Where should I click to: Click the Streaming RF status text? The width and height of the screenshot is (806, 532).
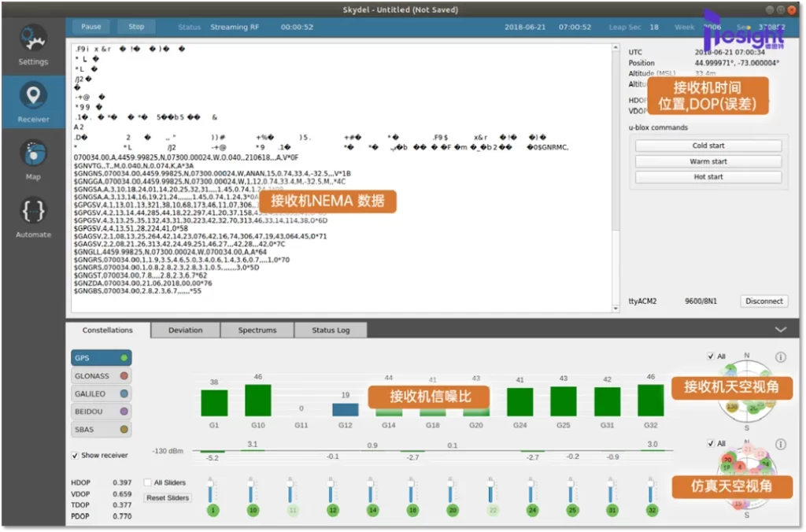click(x=235, y=27)
